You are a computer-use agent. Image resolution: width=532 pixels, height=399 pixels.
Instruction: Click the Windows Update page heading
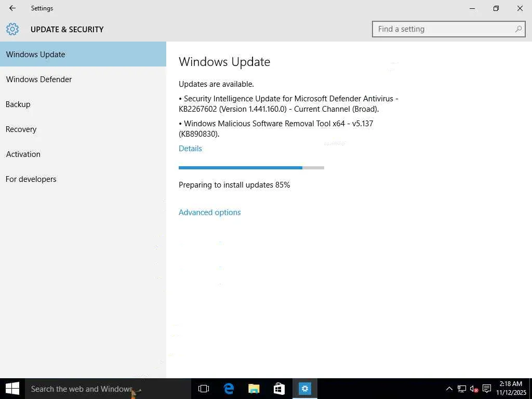point(224,62)
